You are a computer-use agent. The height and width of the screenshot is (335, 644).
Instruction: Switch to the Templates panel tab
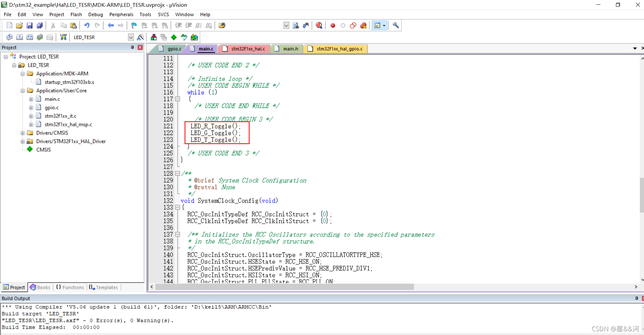click(103, 287)
